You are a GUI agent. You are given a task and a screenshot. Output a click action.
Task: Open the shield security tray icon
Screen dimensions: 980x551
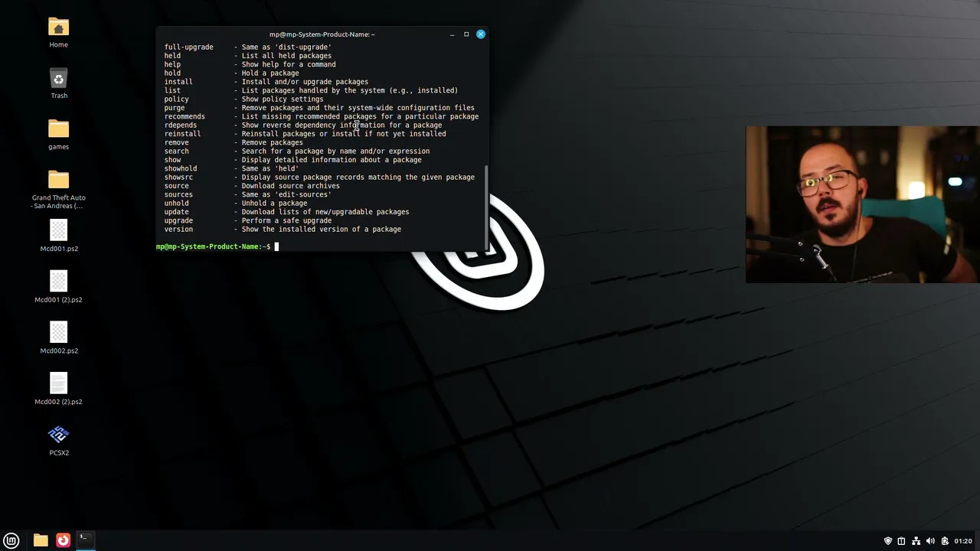coord(888,541)
